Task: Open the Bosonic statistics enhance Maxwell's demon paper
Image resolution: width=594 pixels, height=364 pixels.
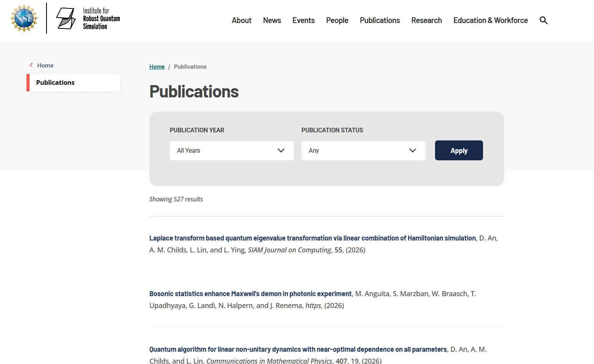Action: [250, 294]
